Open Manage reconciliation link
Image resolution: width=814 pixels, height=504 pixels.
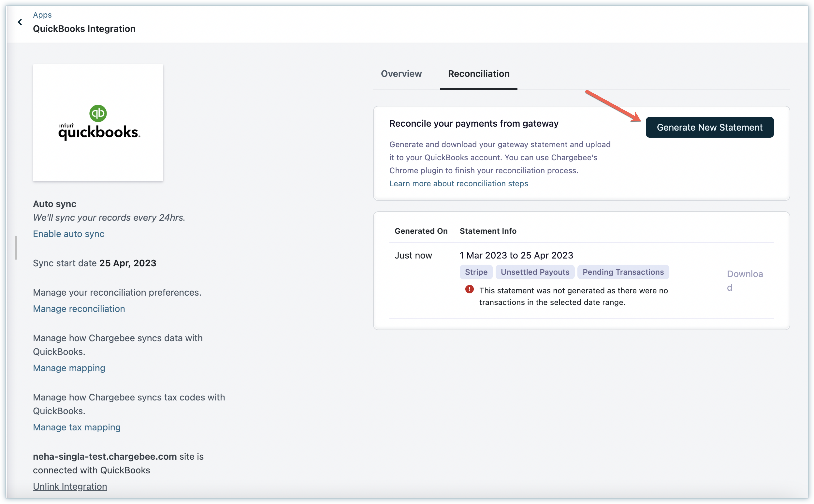coord(79,309)
